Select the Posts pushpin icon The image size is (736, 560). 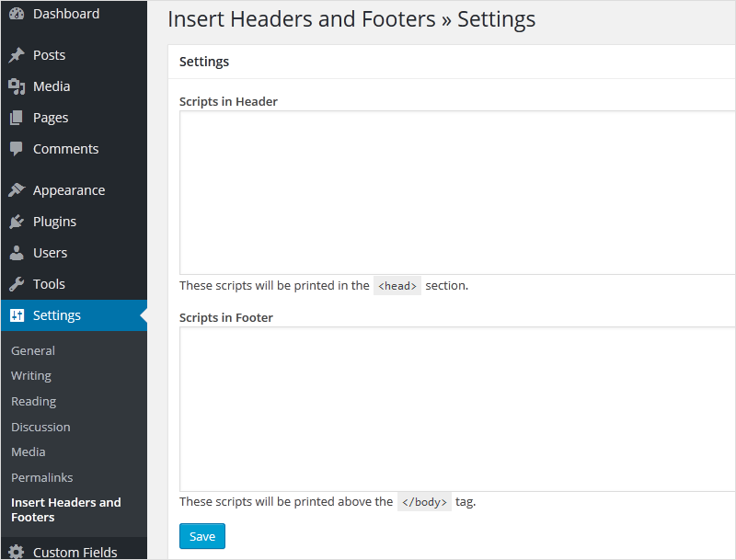[x=17, y=55]
